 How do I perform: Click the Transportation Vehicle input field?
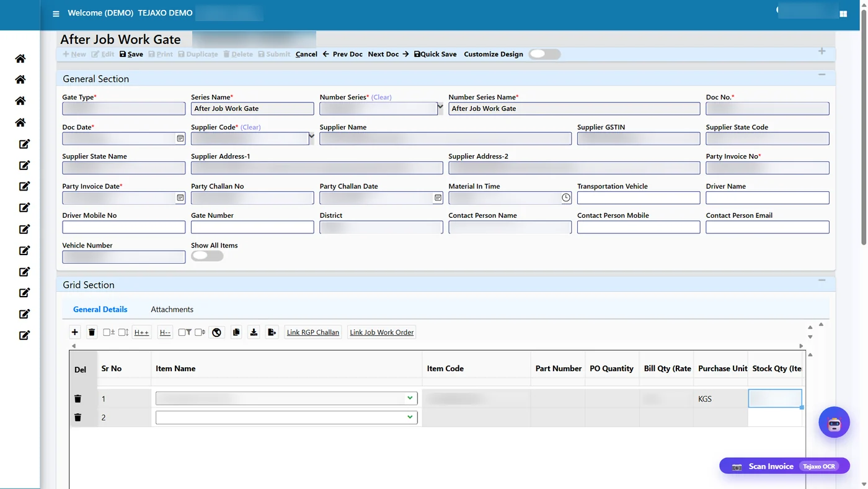point(639,198)
